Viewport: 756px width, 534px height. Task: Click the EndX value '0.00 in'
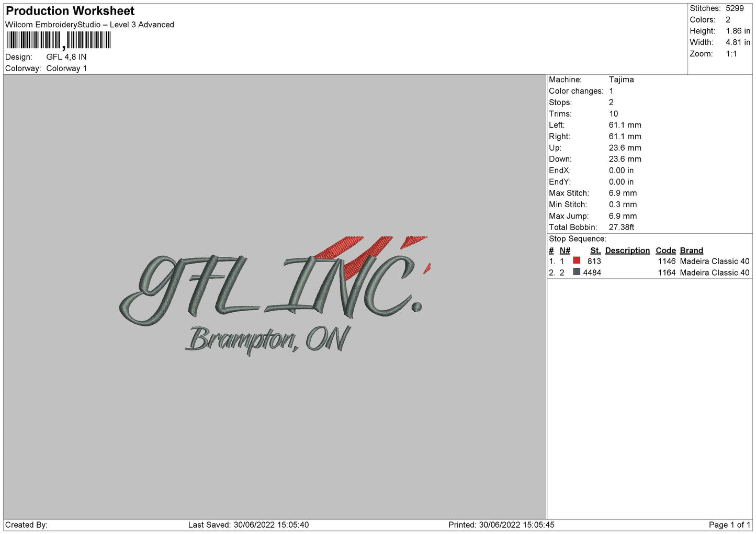[x=621, y=171]
